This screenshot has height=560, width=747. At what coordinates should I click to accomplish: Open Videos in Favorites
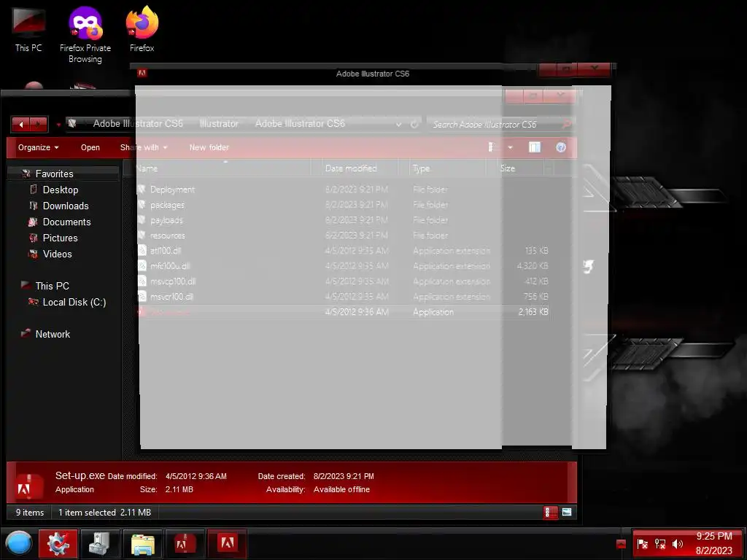[x=57, y=254]
